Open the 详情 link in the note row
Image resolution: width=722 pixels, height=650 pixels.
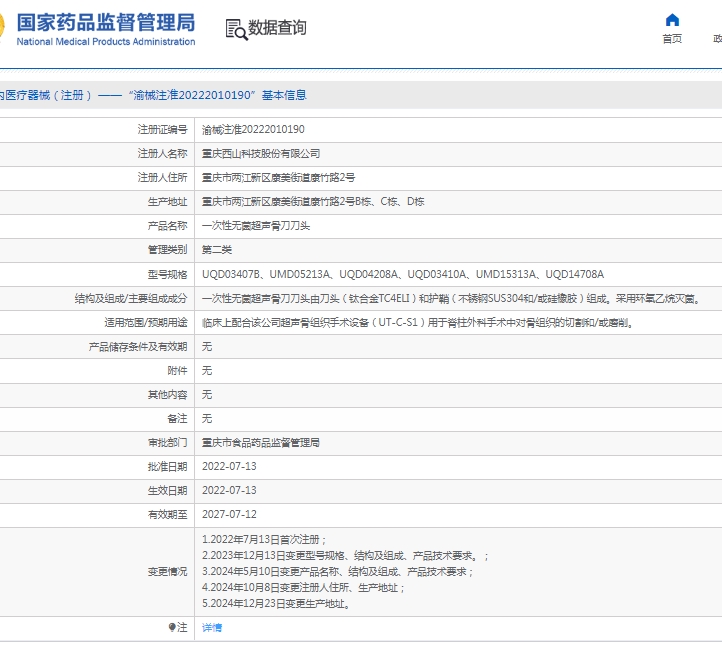click(212, 627)
